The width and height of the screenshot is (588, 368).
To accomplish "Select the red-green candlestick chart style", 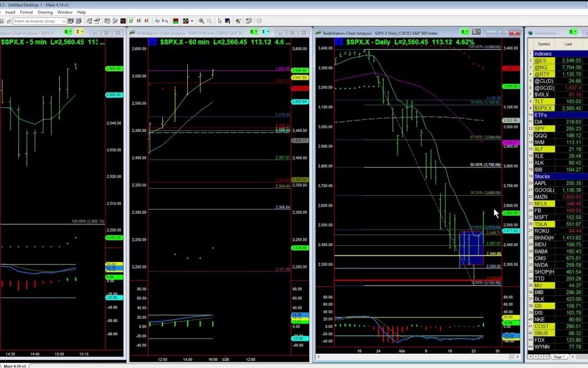I will click(x=139, y=21).
